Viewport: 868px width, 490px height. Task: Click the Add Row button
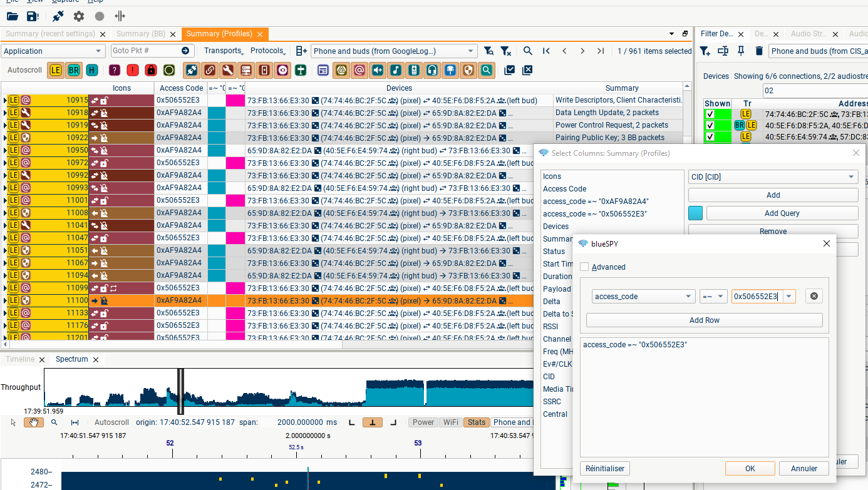click(704, 320)
